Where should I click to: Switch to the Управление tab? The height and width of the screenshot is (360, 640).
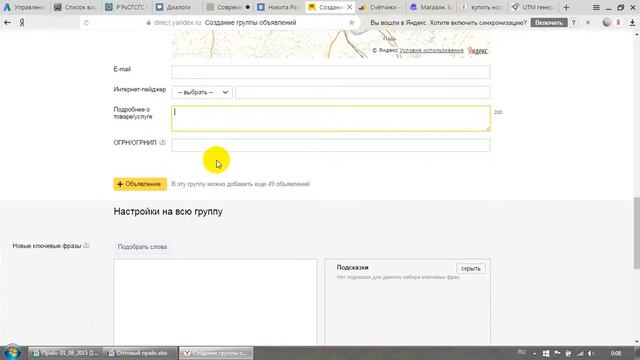tap(24, 7)
